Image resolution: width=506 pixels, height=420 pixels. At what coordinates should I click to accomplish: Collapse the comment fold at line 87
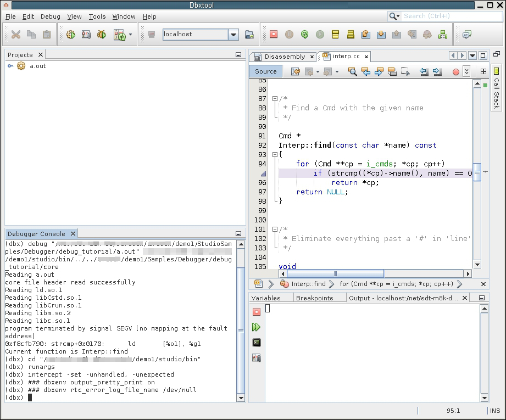275,99
